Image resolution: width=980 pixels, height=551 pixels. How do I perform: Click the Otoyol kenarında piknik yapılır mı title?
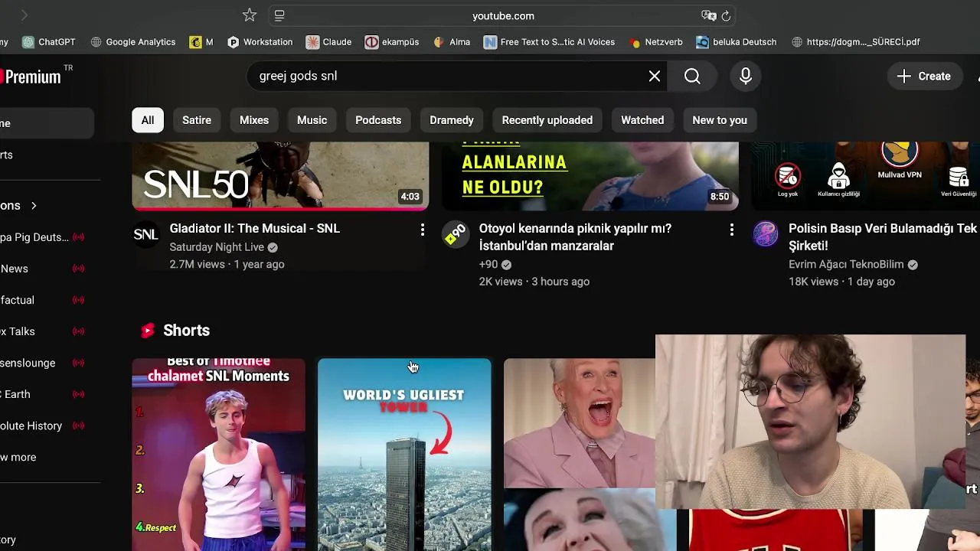[575, 237]
